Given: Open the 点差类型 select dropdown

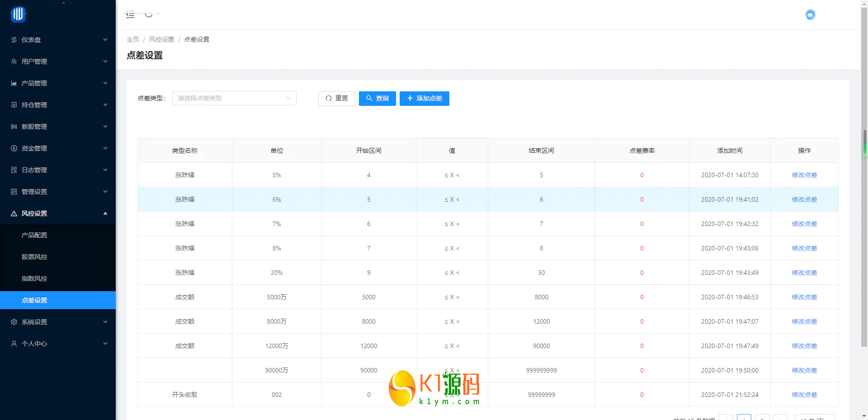Looking at the screenshot, I should coord(234,98).
